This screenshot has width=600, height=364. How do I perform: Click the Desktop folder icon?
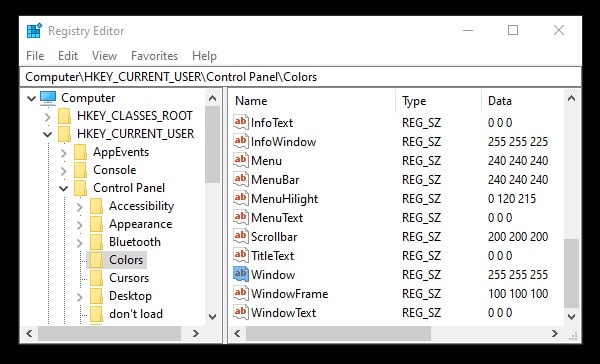pos(97,296)
